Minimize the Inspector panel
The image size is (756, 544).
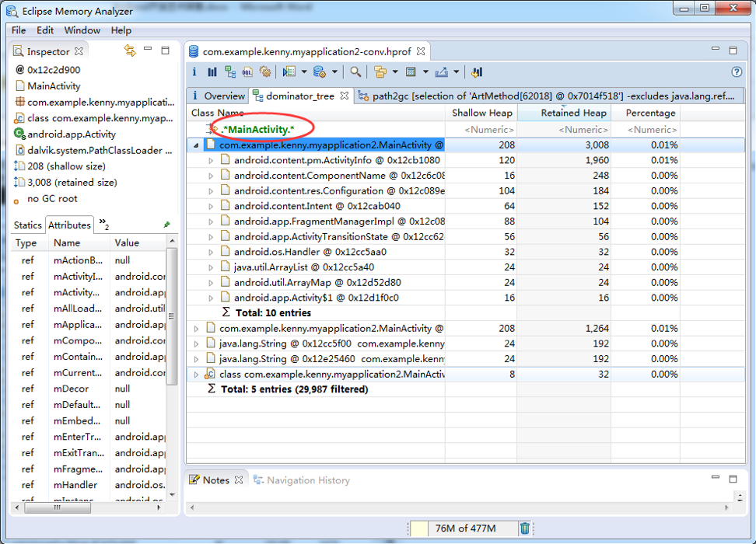click(x=148, y=49)
